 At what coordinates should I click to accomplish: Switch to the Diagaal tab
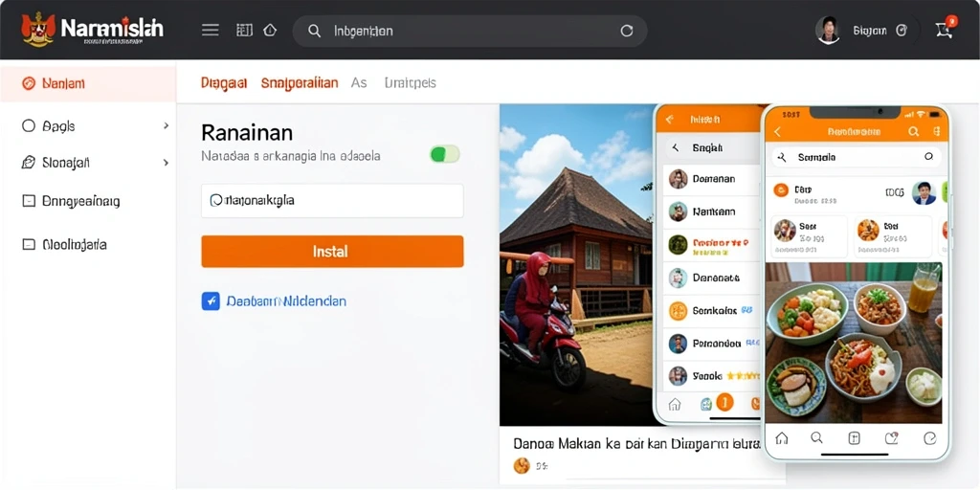tap(224, 82)
